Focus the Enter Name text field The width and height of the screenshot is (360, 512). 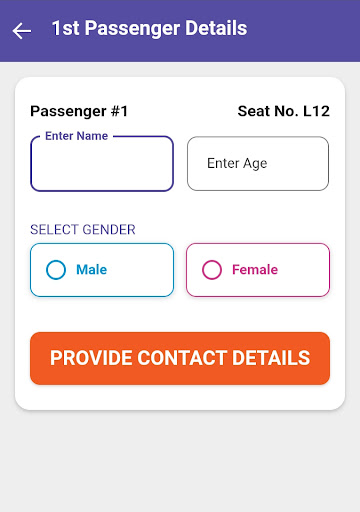tap(102, 164)
